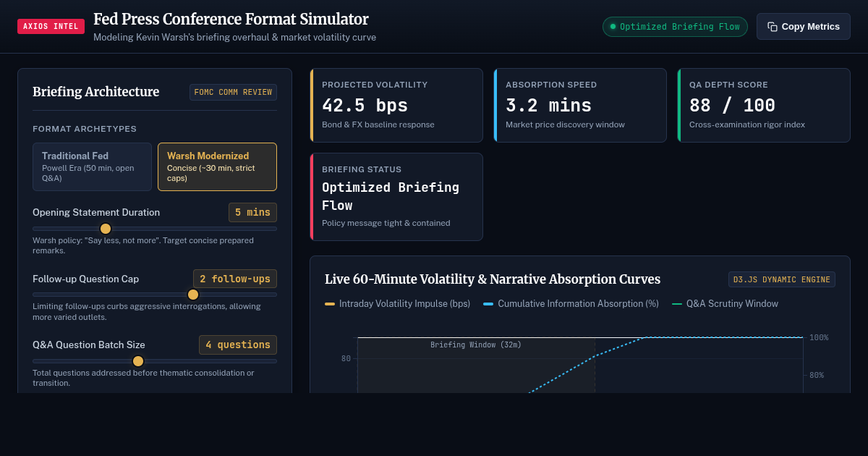Image resolution: width=868 pixels, height=456 pixels.
Task: Click the Fed Press Conference Format Simulator title
Action: 231,20
